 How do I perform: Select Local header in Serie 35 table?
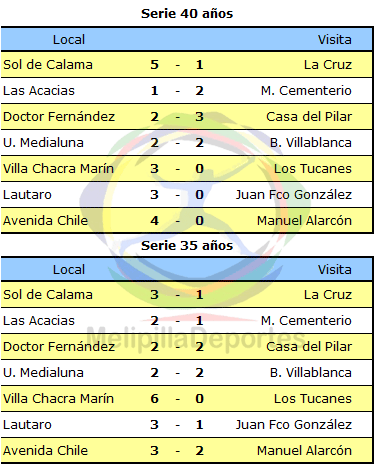click(69, 270)
